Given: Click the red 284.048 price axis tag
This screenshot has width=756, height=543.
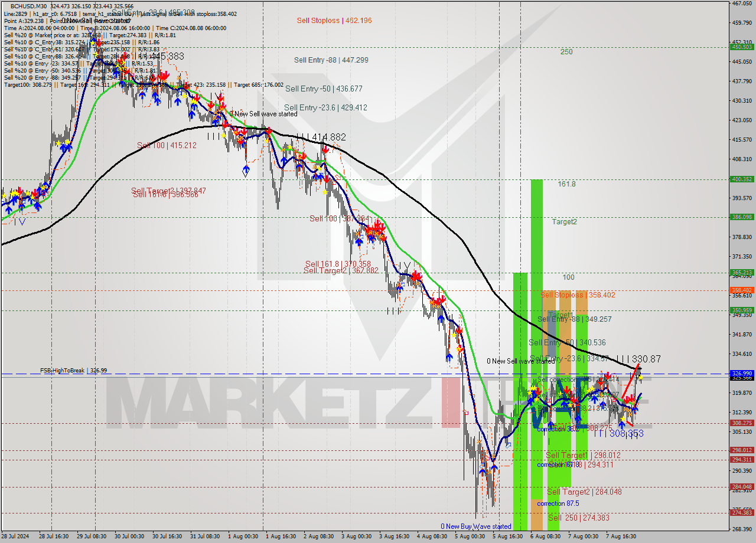Looking at the screenshot, I should [742, 487].
